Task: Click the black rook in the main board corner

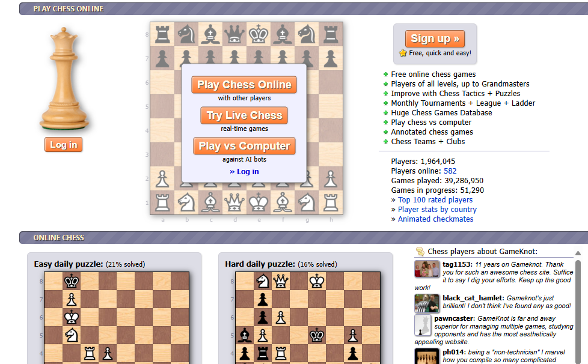Action: pyautogui.click(x=162, y=34)
